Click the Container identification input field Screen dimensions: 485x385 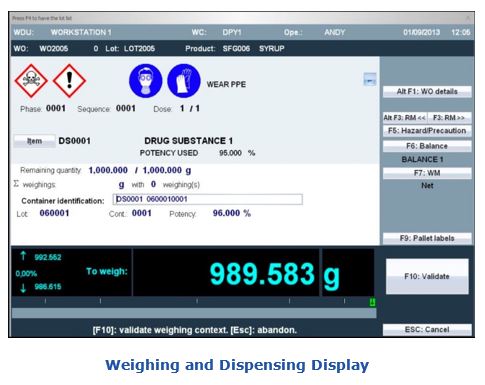(208, 199)
